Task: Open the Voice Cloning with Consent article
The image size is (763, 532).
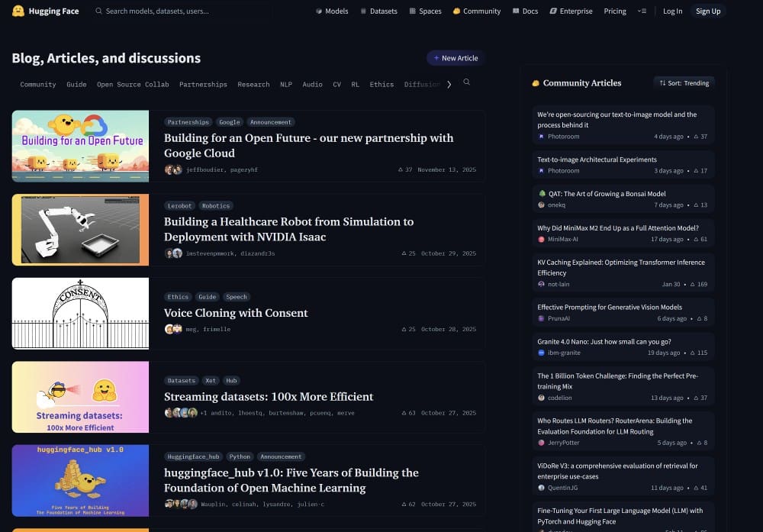Action: [236, 313]
